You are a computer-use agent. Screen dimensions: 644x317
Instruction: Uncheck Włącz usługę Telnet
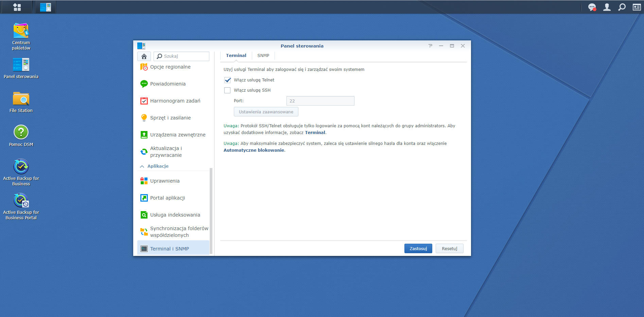pos(227,80)
